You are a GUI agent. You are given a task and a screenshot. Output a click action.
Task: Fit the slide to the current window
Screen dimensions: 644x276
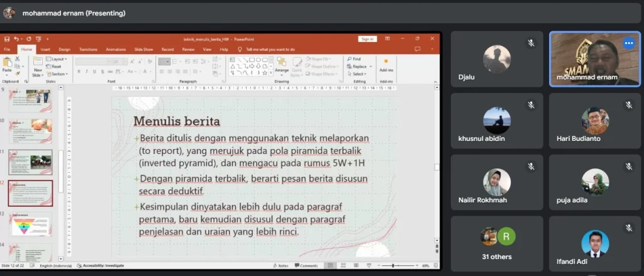[436, 266]
